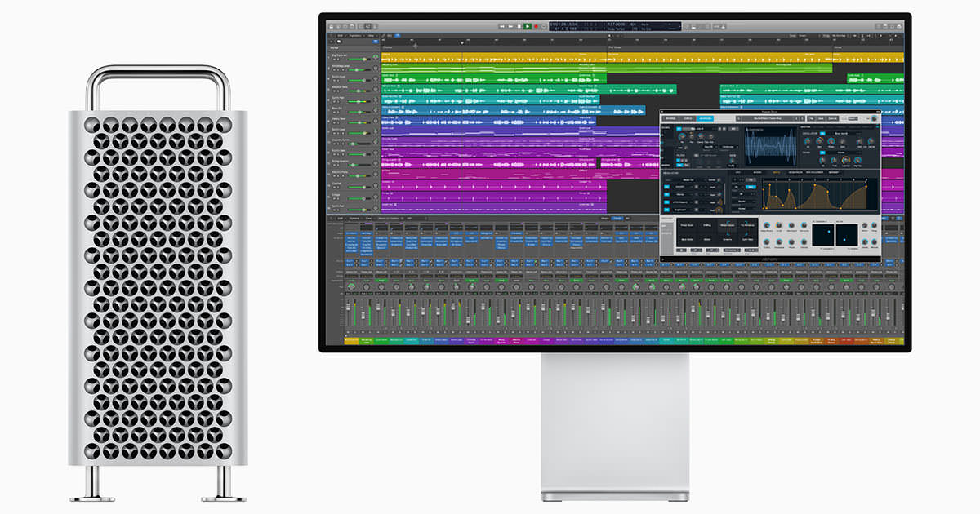Open the mixer's Edit dropdown menu
Viewport: 980px width, 514px height.
pos(341,219)
